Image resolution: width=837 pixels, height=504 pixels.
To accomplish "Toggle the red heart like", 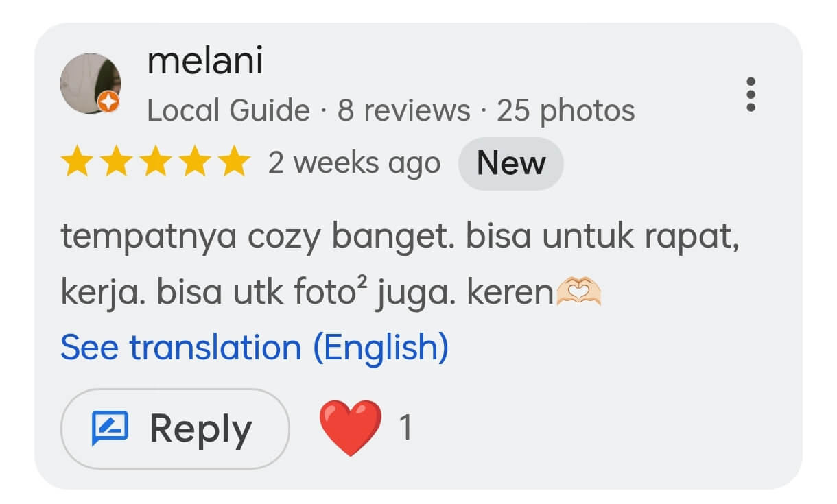I will click(x=350, y=428).
